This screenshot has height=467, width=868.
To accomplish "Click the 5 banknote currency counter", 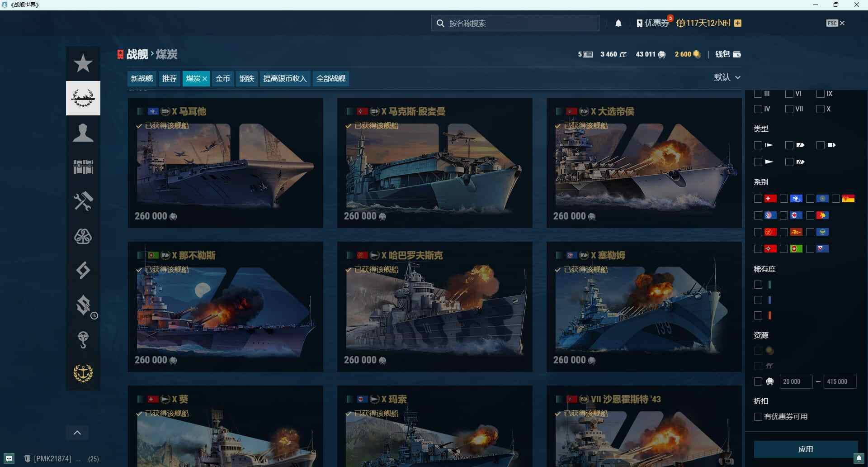I will (585, 54).
